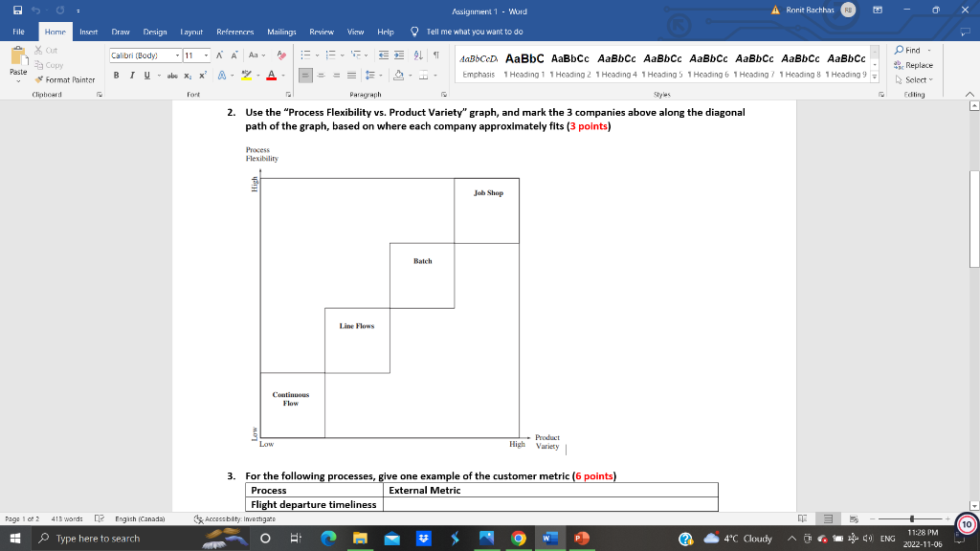Open Line and Paragraph Spacing menu
Image resolution: width=980 pixels, height=551 pixels.
click(372, 76)
